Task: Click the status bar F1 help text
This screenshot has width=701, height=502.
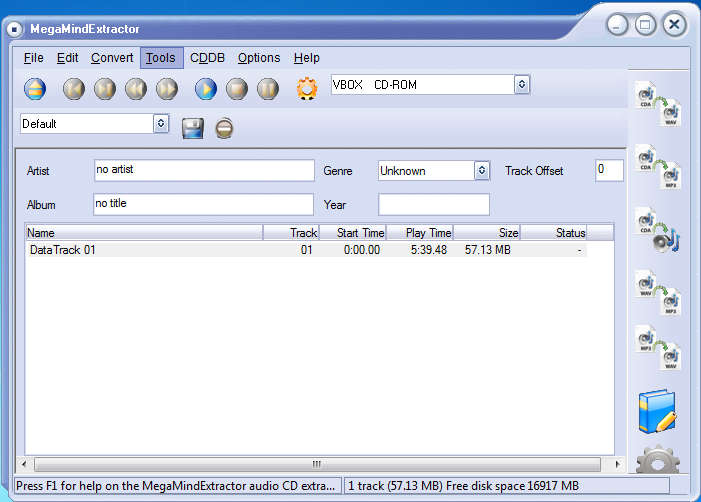Action: coord(175,486)
